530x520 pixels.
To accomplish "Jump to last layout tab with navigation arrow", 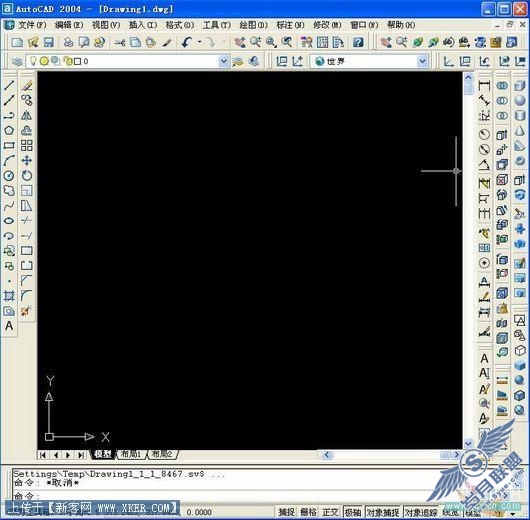I will 81,455.
